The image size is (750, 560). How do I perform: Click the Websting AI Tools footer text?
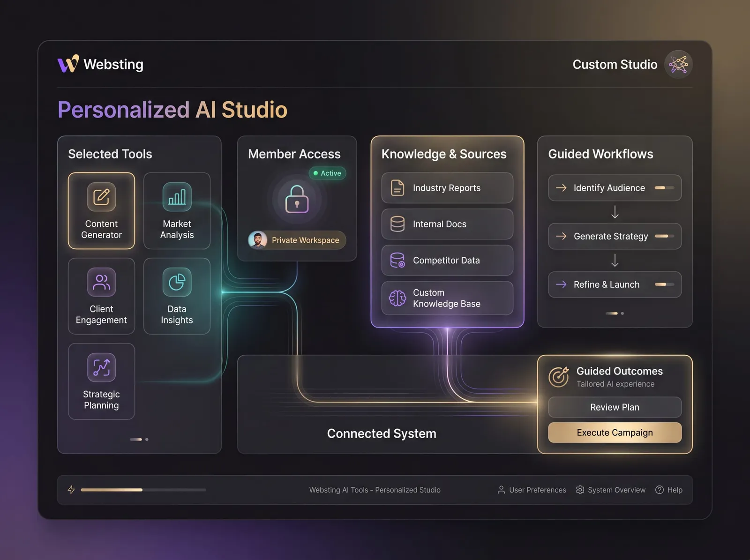tap(375, 490)
